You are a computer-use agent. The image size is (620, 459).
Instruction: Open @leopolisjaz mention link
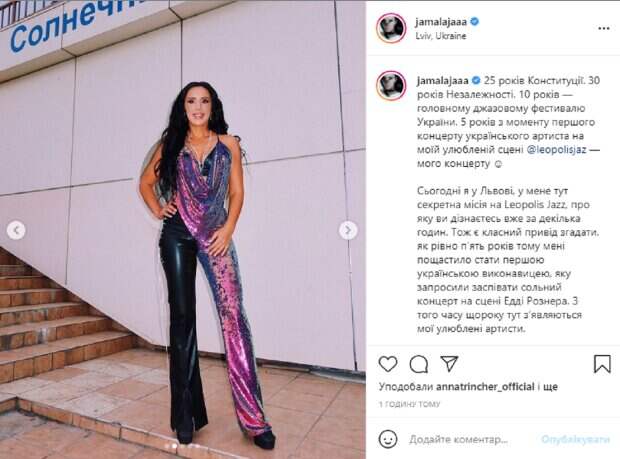pyautogui.click(x=557, y=150)
